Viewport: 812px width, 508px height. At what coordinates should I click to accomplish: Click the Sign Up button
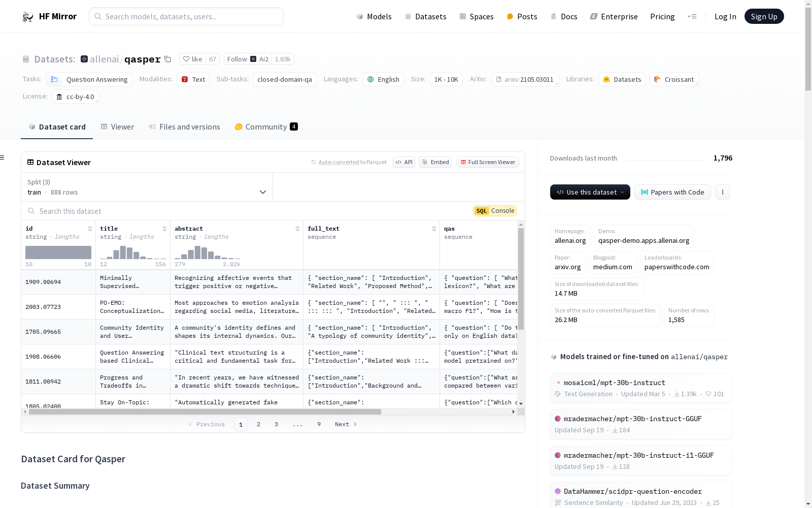764,16
